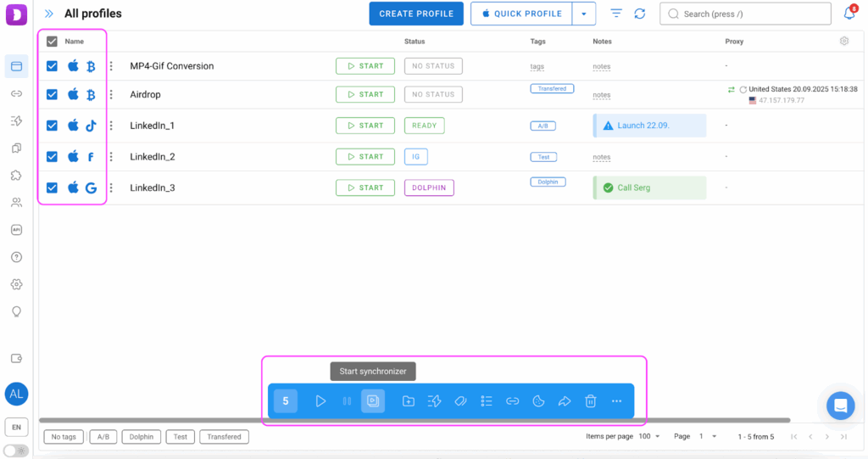Click the share arrow icon in bulk toolbar
The height and width of the screenshot is (459, 868).
565,401
